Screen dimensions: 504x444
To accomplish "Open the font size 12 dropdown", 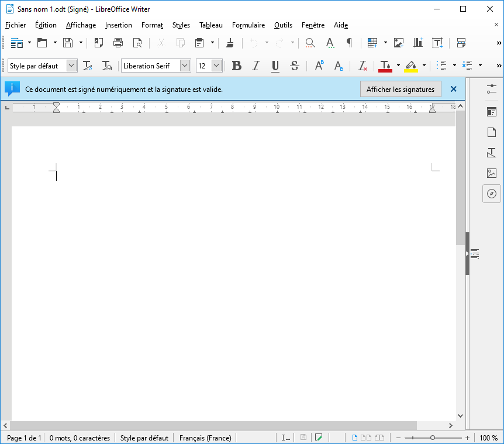I will coord(217,66).
